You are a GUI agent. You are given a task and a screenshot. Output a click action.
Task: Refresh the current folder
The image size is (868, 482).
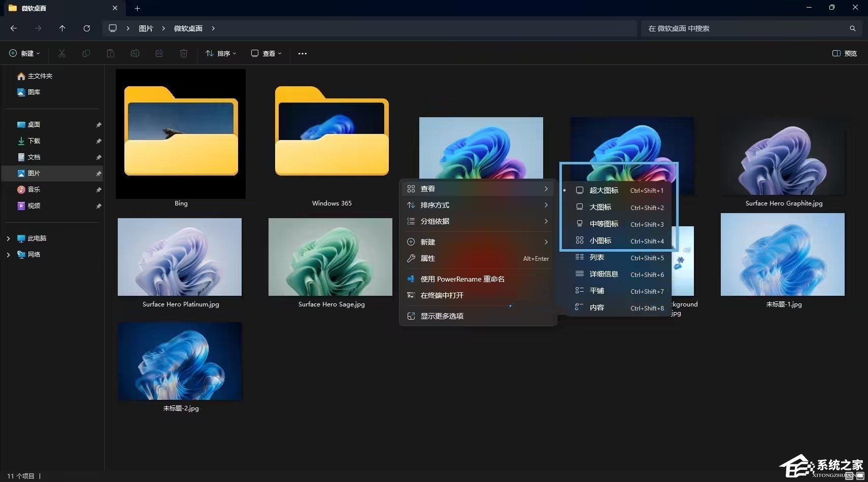tap(87, 28)
